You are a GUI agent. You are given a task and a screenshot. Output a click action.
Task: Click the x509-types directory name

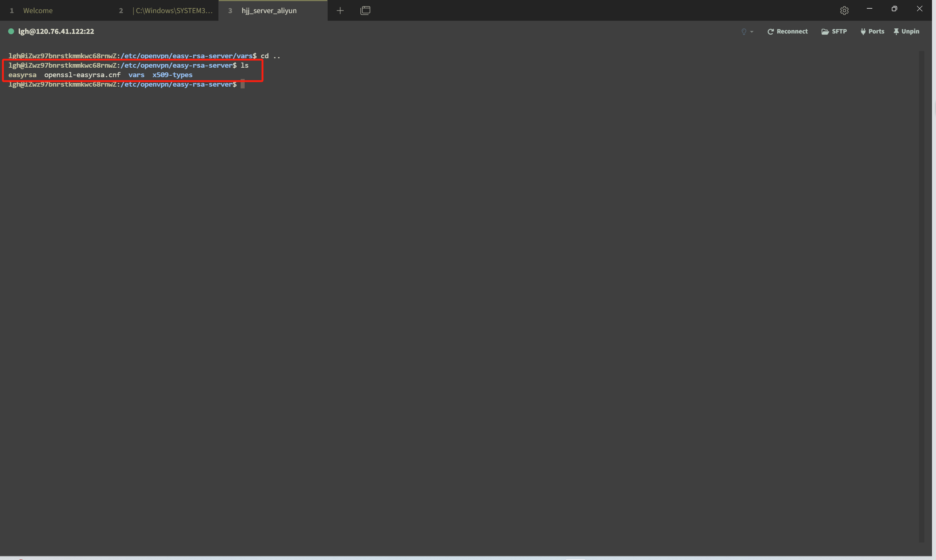tap(173, 75)
